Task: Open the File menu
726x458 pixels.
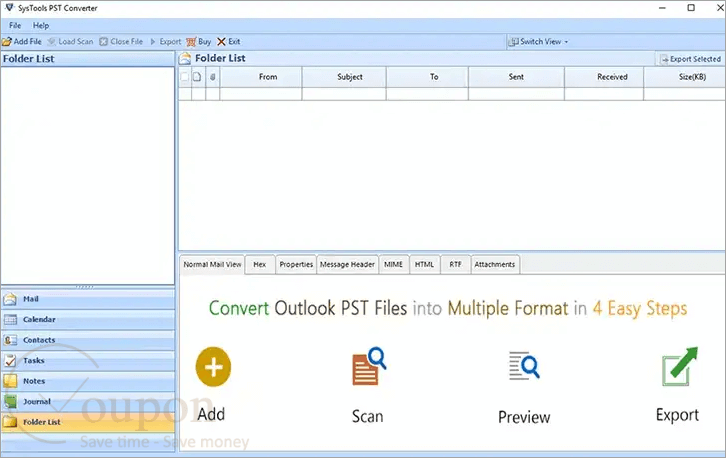Action: coord(15,25)
